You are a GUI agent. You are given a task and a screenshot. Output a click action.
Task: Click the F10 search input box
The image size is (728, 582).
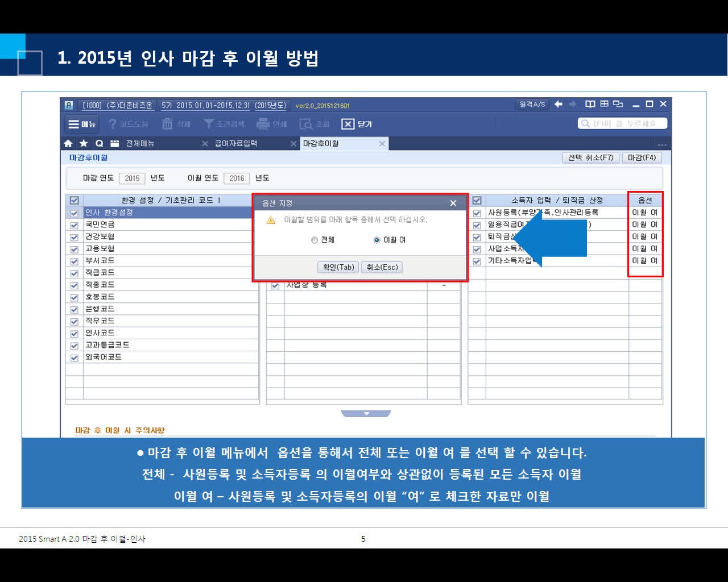pyautogui.click(x=623, y=123)
